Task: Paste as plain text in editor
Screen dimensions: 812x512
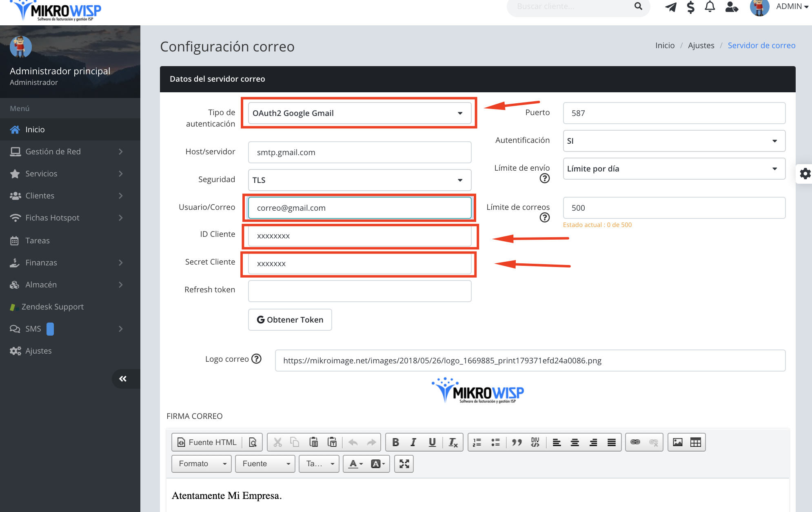Action: pyautogui.click(x=332, y=442)
